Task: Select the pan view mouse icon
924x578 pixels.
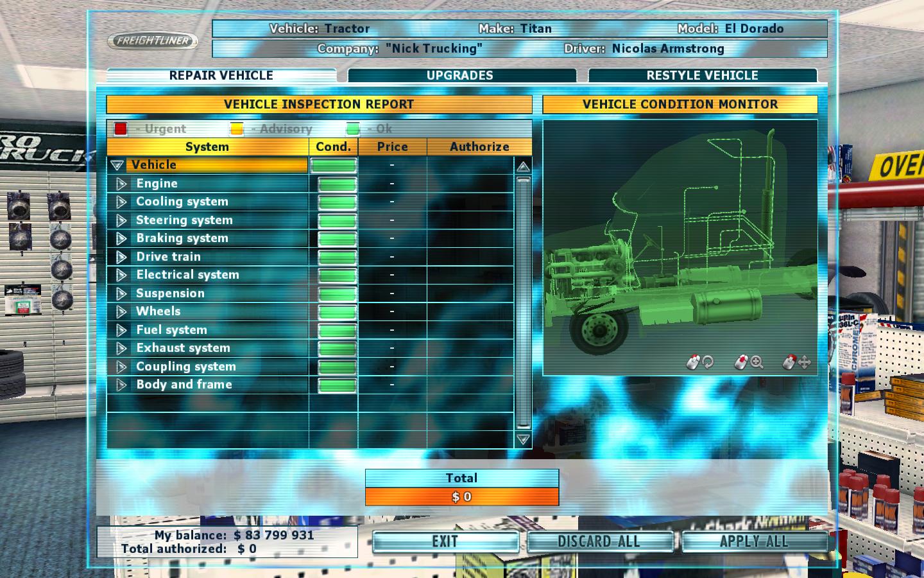Action: point(797,362)
